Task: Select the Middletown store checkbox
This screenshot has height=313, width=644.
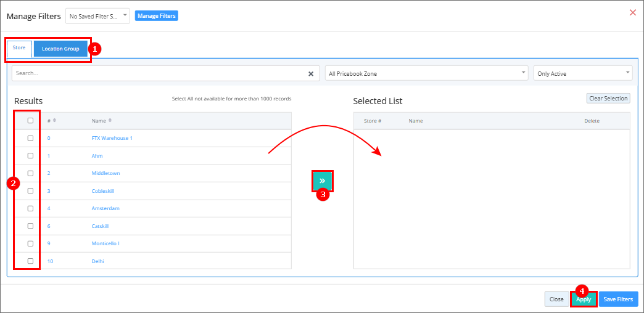Action: point(30,173)
